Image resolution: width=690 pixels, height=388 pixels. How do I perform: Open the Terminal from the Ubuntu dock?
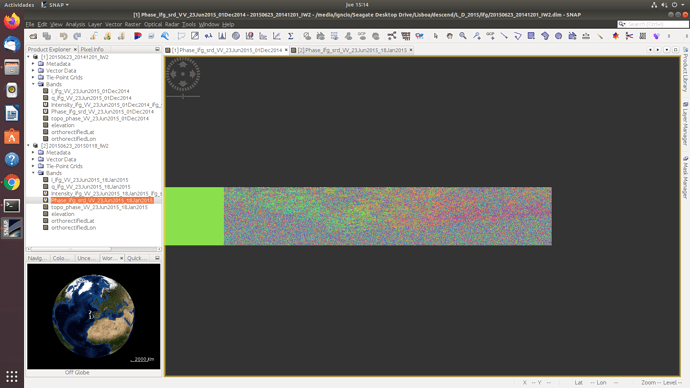click(12, 205)
